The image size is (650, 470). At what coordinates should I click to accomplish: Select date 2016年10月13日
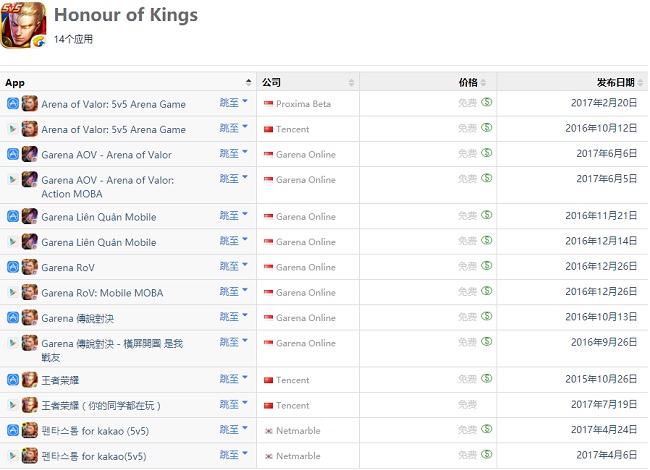click(601, 317)
